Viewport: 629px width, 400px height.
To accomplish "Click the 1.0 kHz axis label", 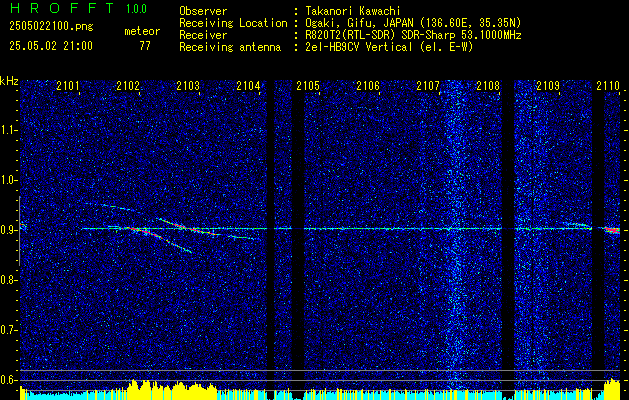I will tap(7, 181).
